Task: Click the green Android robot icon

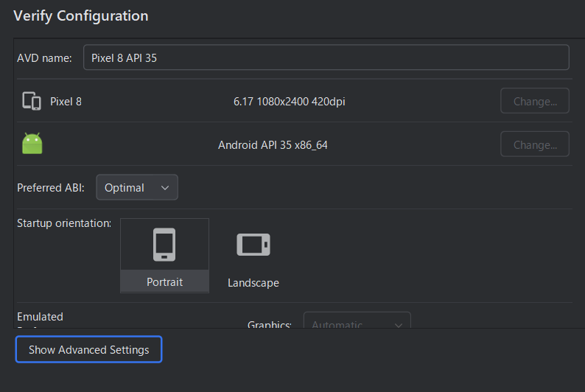Action: (32, 144)
